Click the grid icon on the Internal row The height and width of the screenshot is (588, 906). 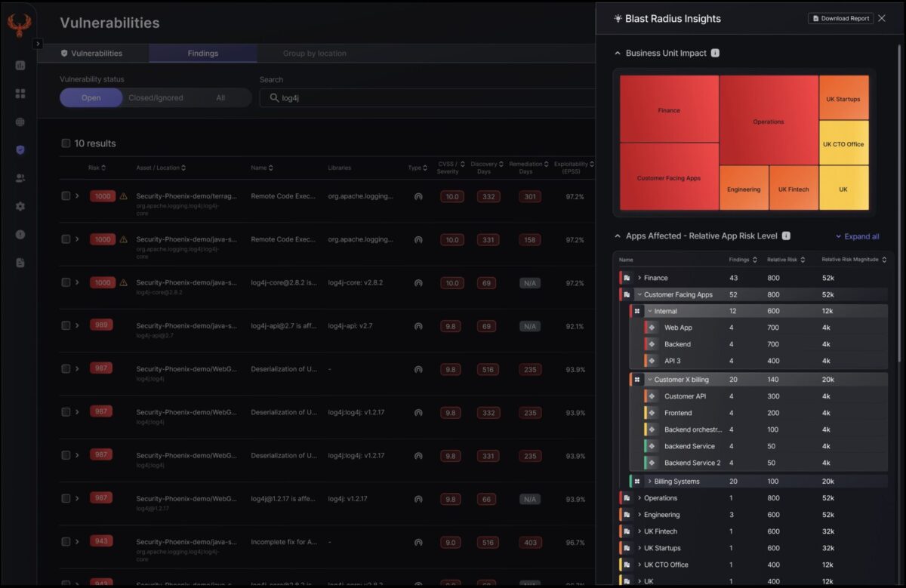click(637, 311)
